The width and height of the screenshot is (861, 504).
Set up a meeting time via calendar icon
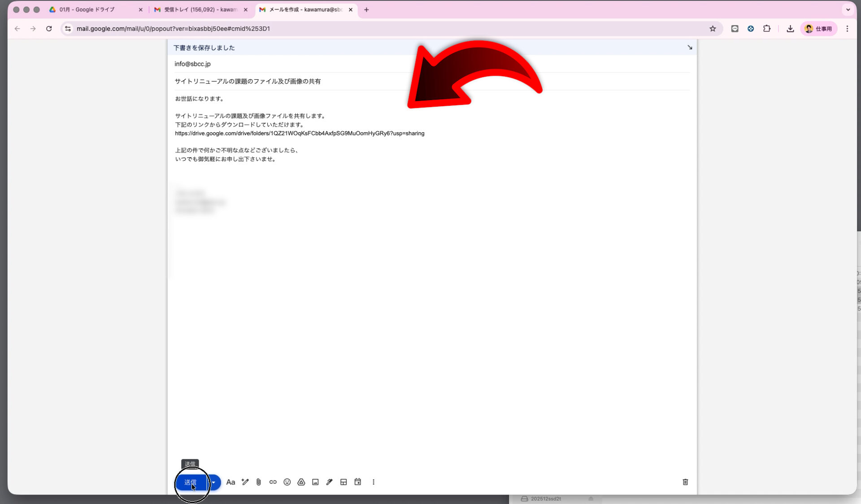(357, 482)
